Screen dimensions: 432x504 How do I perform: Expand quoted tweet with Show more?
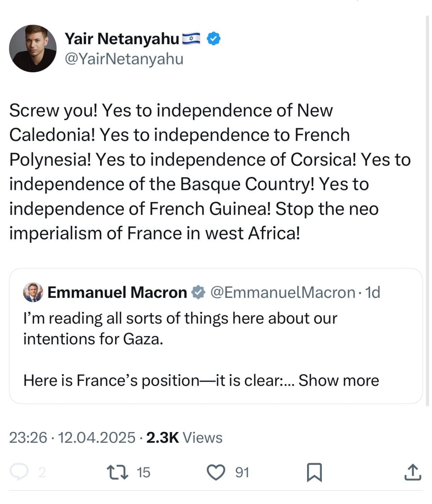coord(339,380)
